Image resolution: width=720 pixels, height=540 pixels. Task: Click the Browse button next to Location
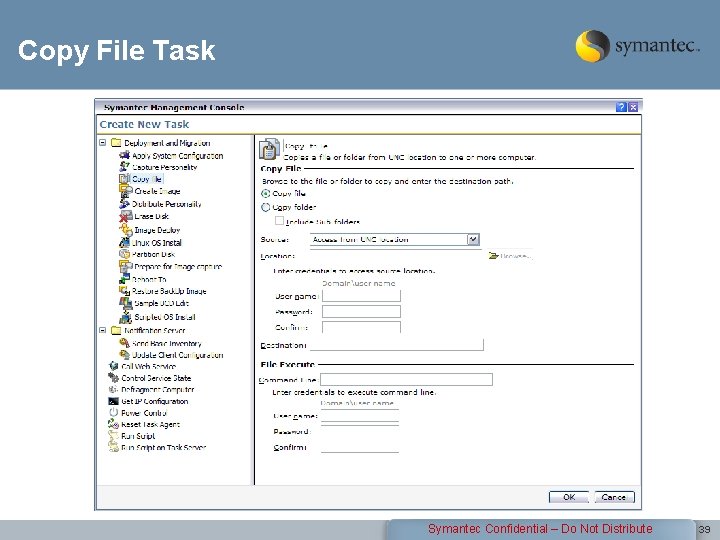[511, 256]
